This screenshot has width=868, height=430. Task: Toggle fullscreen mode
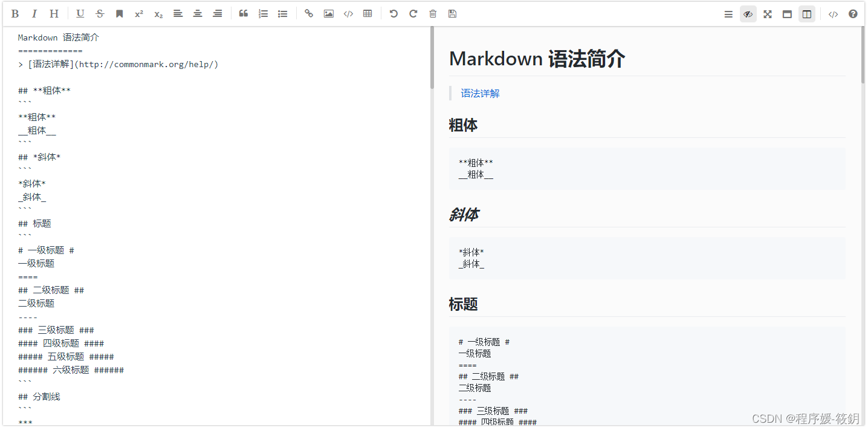[768, 14]
